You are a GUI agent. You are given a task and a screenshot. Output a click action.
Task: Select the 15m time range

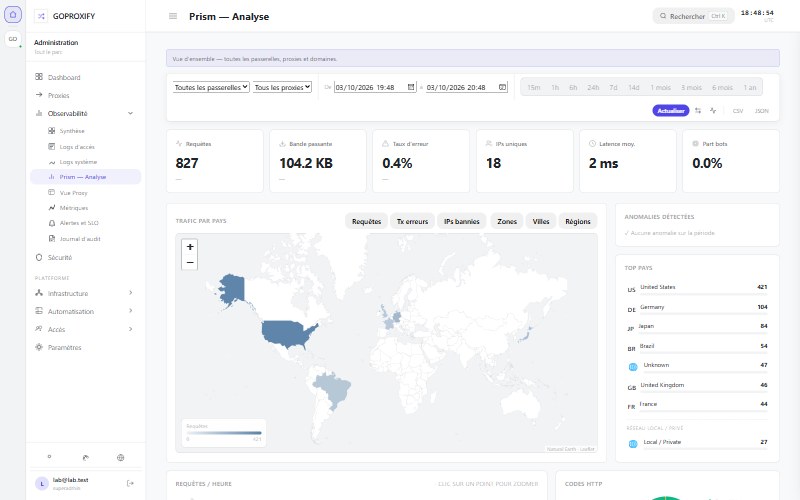pyautogui.click(x=534, y=88)
